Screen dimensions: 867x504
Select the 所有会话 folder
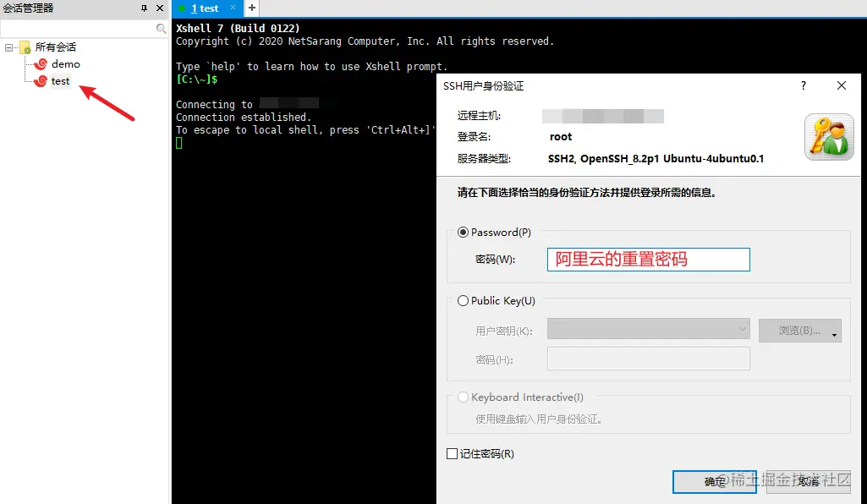click(55, 47)
